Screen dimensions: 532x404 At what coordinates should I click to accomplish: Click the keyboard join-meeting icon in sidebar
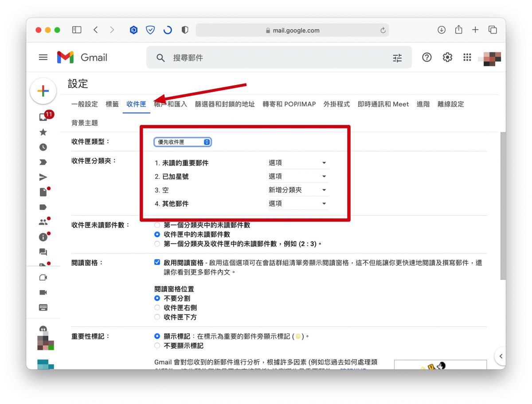click(43, 307)
